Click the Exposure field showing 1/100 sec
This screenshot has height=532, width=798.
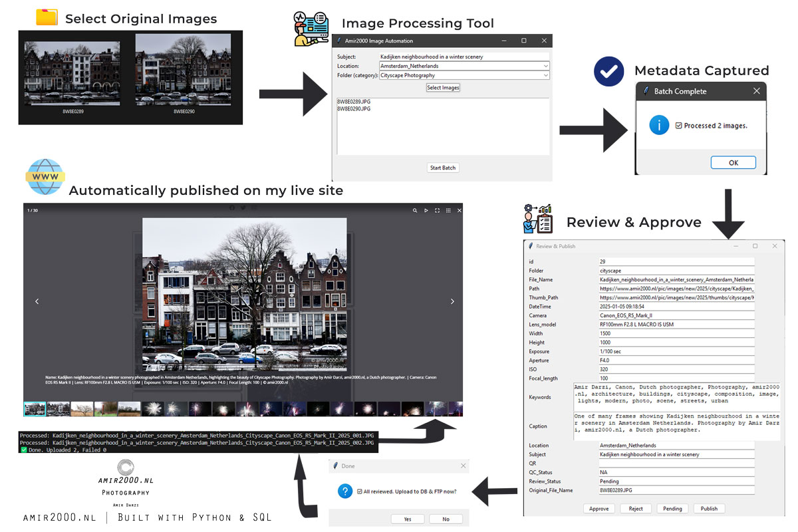676,352
